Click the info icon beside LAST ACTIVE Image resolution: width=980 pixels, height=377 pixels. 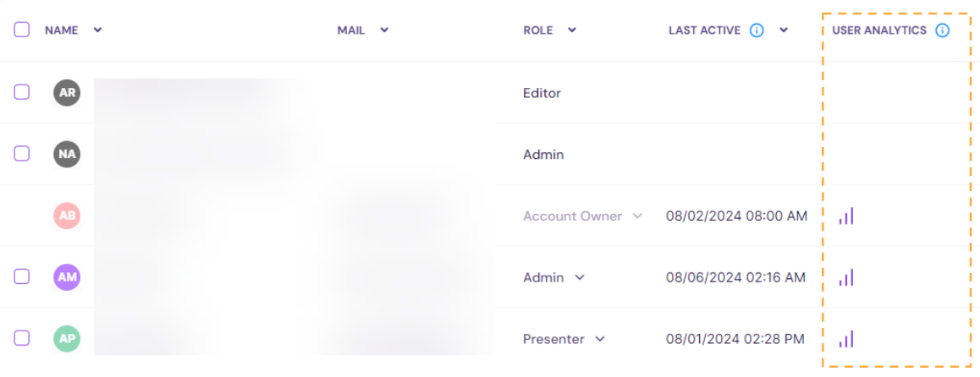(x=757, y=30)
